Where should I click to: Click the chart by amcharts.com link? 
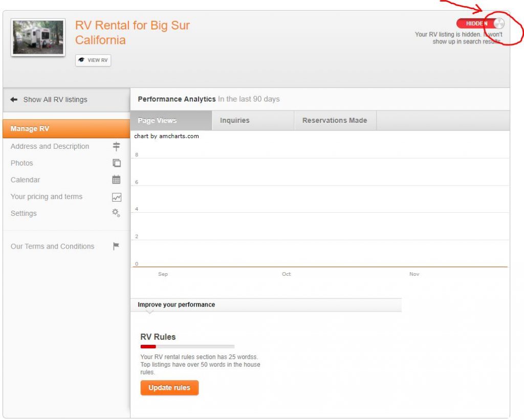click(166, 136)
